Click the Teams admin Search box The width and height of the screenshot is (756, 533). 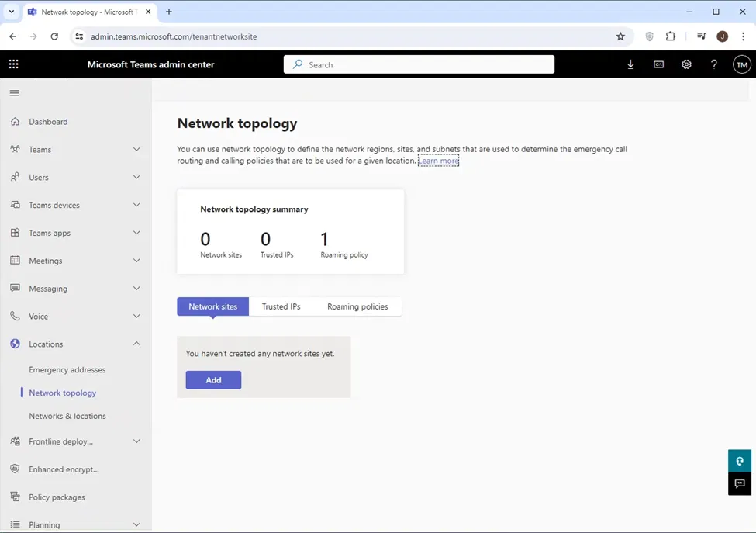pos(419,65)
